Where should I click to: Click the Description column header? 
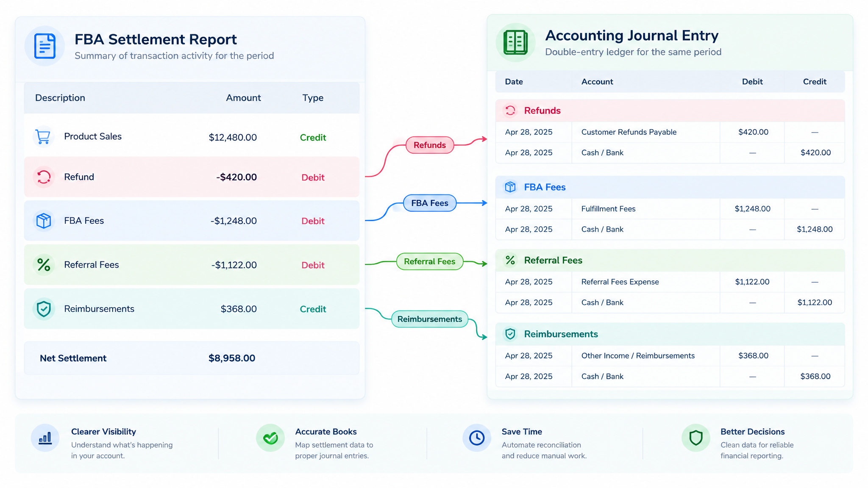pos(60,98)
